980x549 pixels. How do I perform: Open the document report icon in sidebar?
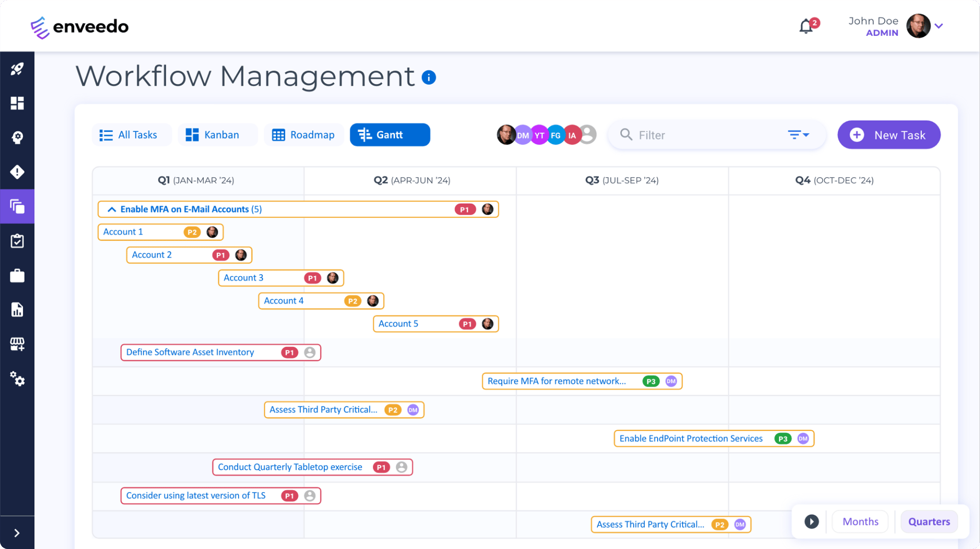18,310
